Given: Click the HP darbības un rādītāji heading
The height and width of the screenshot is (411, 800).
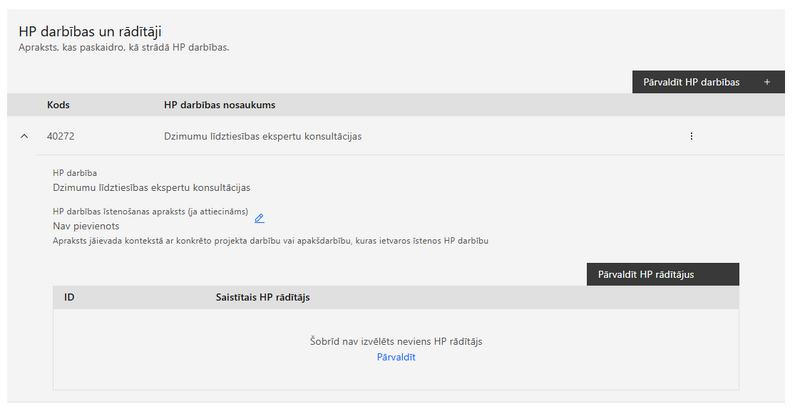Looking at the screenshot, I should coord(90,32).
